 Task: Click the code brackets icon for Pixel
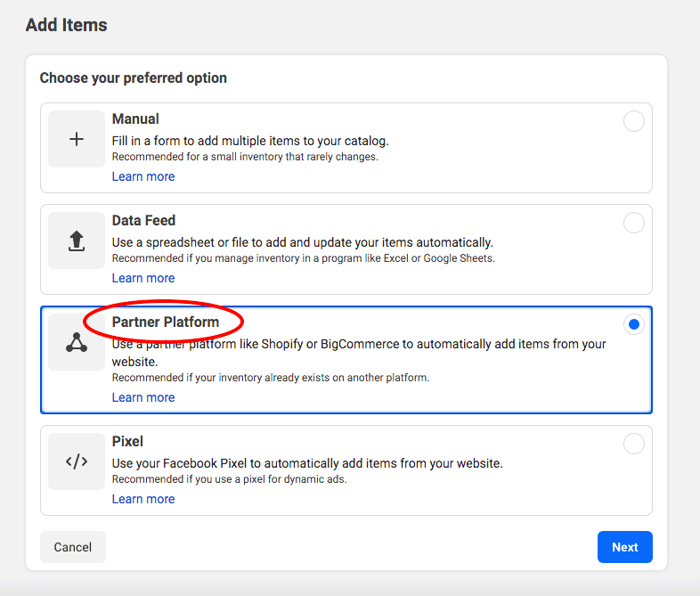(x=77, y=461)
